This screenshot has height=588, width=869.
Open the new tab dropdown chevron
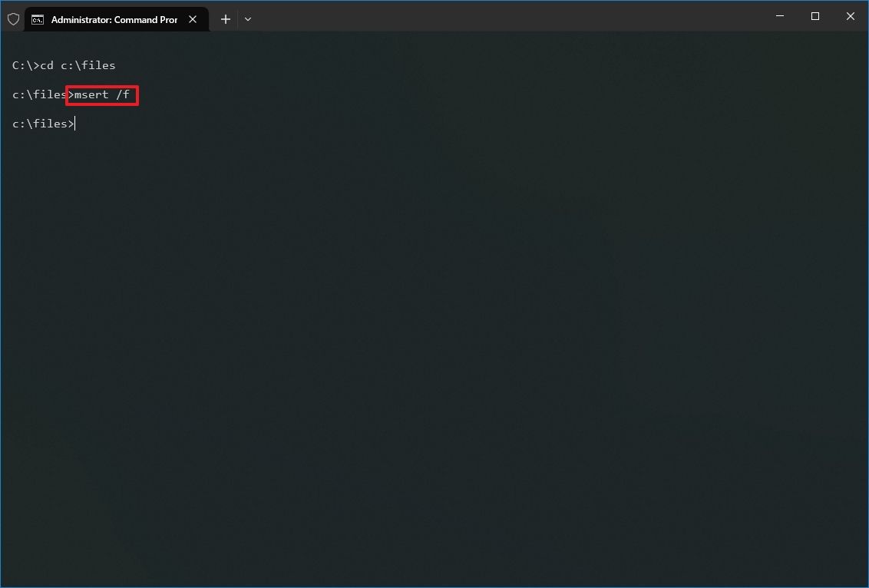click(247, 18)
